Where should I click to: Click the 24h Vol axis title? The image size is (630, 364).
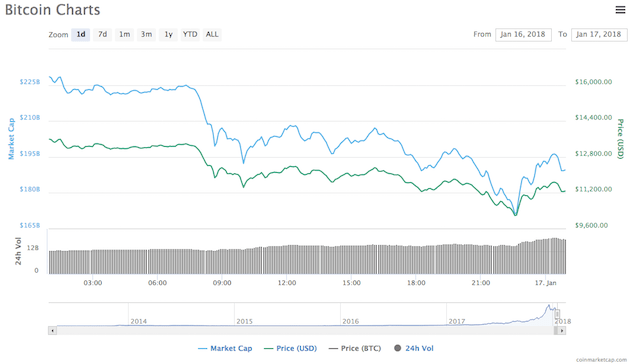18,251
